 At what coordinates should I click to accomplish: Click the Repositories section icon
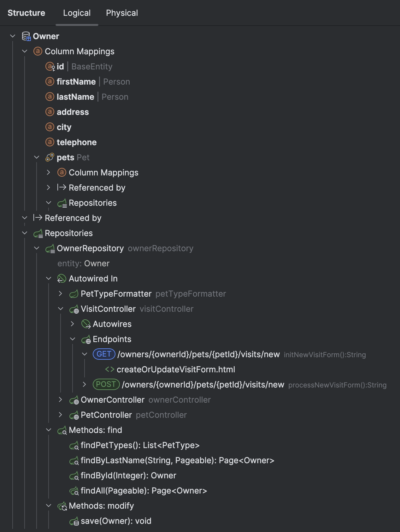point(38,233)
